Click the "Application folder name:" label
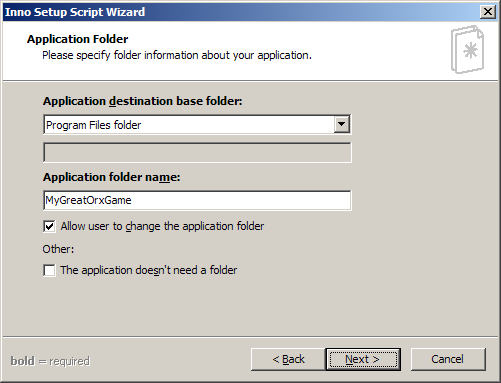 point(111,177)
